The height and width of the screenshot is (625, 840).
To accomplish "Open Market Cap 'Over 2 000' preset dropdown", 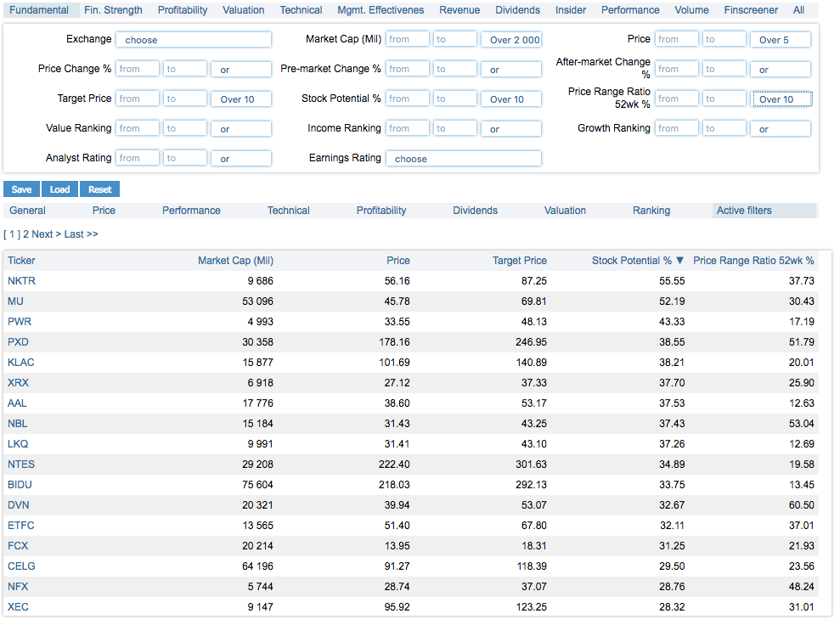I will tap(511, 40).
